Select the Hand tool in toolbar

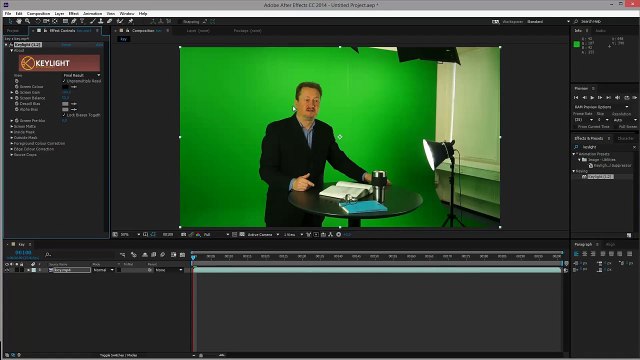(x=19, y=21)
